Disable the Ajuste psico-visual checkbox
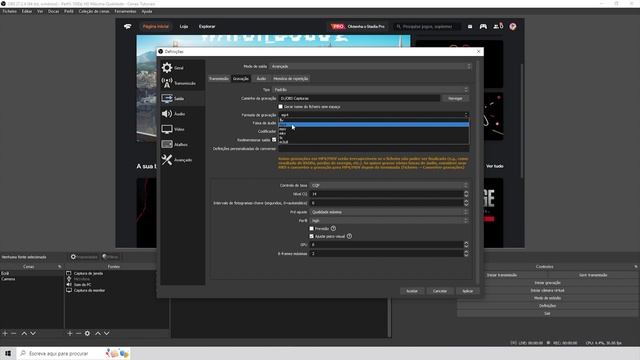The image size is (640, 360). coord(311,236)
